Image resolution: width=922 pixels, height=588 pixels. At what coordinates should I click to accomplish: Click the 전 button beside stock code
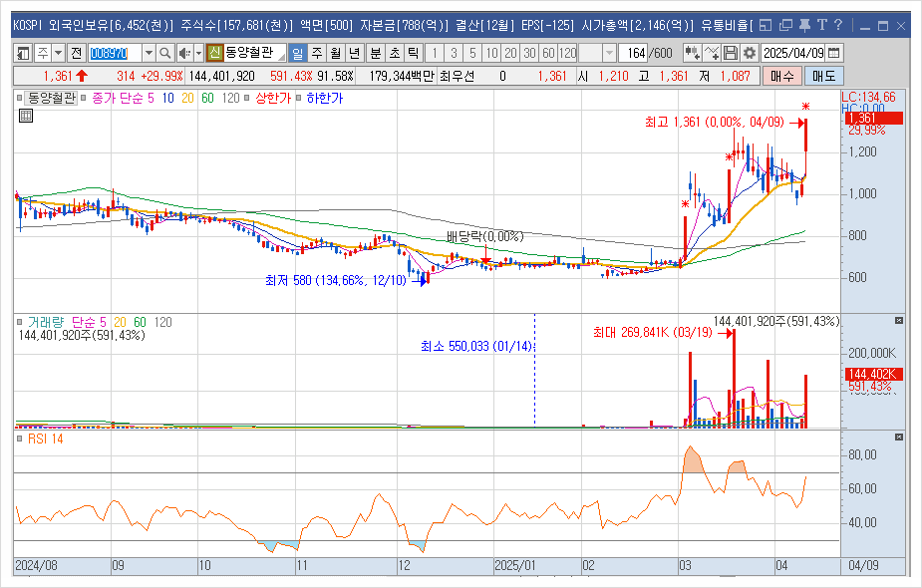click(76, 54)
